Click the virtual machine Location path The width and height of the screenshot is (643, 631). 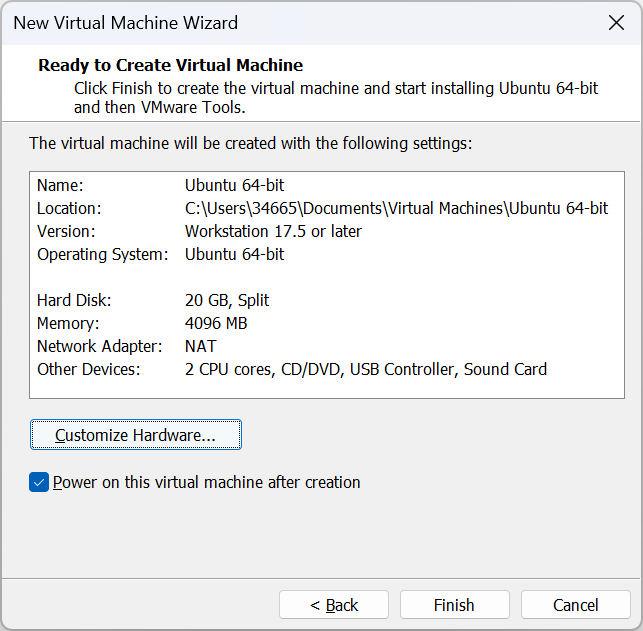coord(396,208)
